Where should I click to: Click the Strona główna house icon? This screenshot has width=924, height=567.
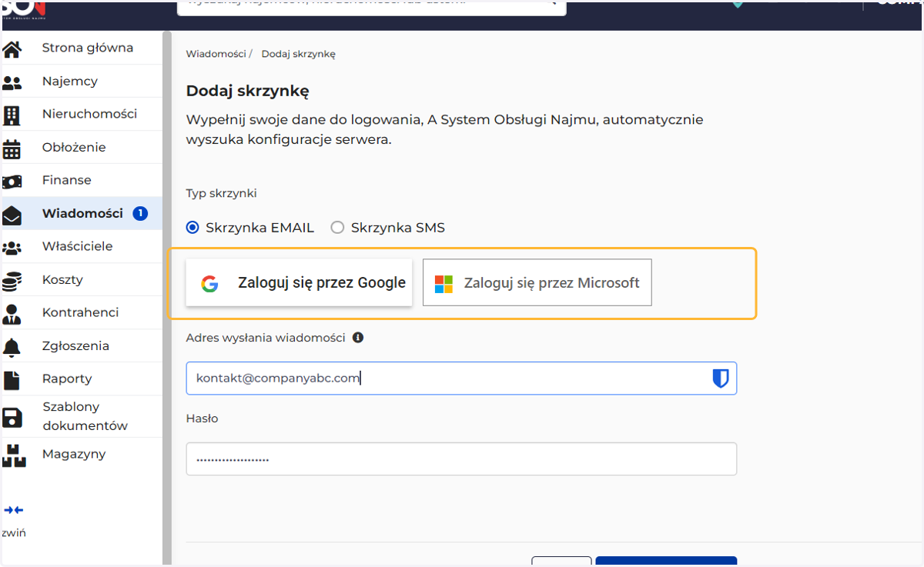click(12, 50)
